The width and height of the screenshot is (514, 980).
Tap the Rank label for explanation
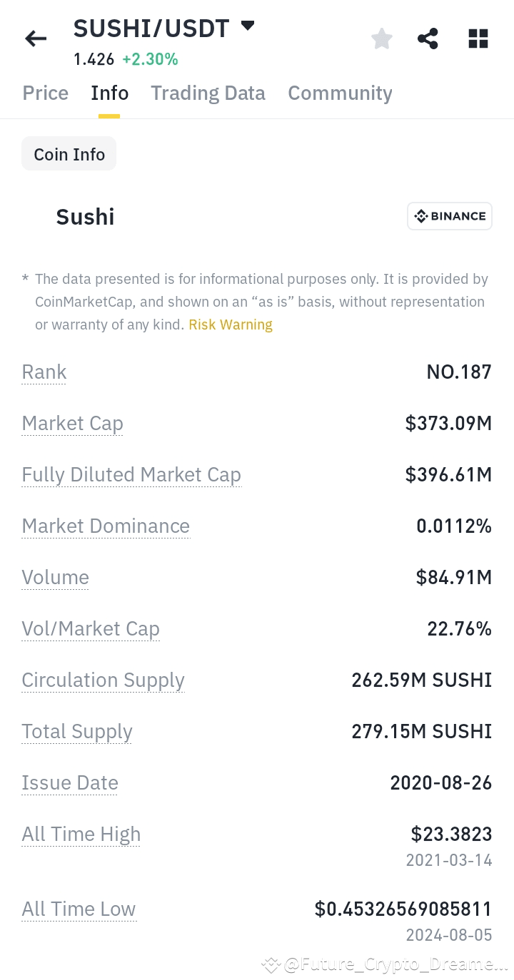pos(44,372)
